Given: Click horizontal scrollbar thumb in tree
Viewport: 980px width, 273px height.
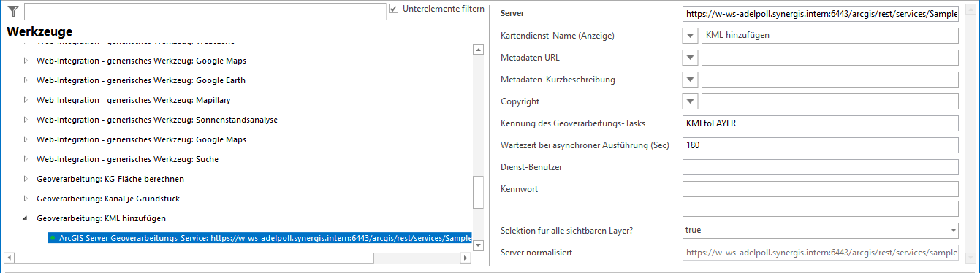Looking at the screenshot, I should point(194,258).
